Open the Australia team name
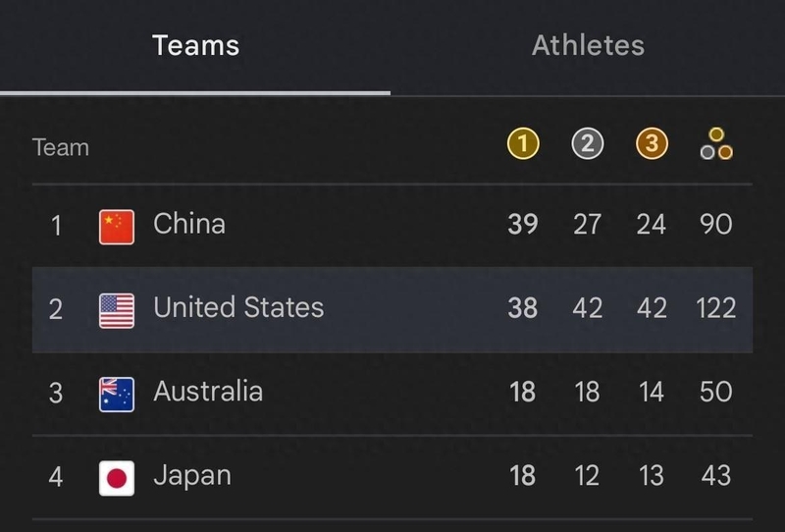785x532 pixels. click(208, 392)
